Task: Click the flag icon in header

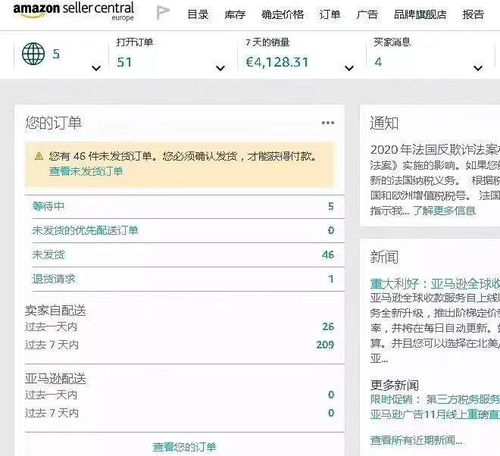Action: coord(163,13)
